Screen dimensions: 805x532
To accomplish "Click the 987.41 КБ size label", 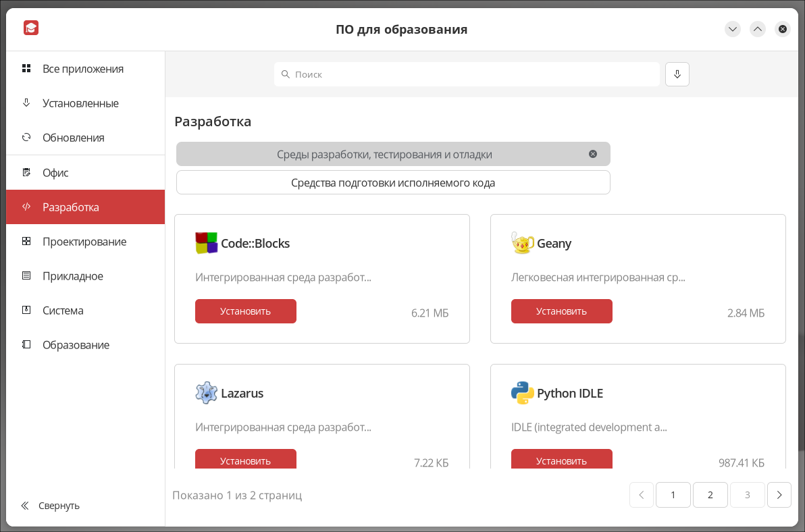I will coord(742,462).
